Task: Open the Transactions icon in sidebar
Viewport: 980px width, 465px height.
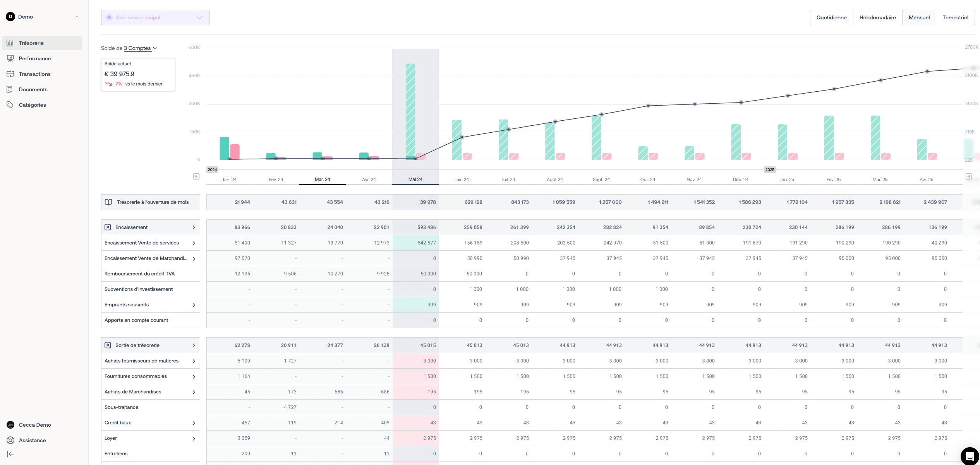Action: coord(10,74)
